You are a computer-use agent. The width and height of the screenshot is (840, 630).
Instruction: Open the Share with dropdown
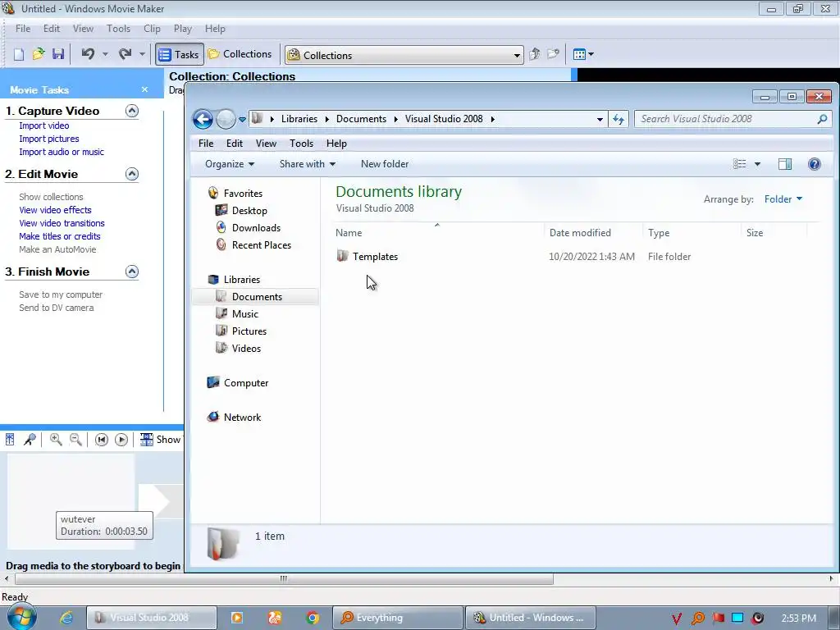pos(308,164)
